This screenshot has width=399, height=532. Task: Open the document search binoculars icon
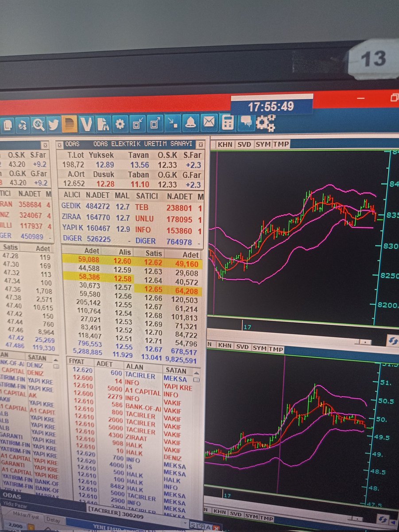point(103,124)
